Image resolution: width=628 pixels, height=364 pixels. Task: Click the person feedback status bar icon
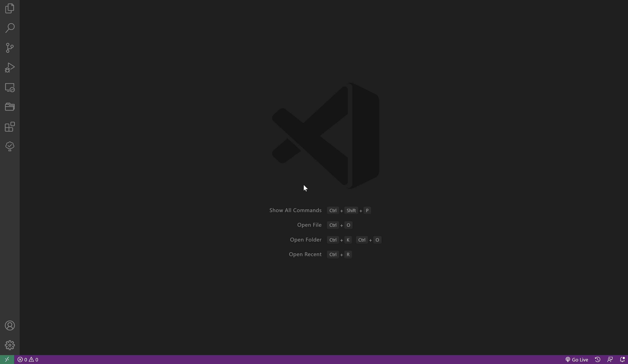[610, 359]
